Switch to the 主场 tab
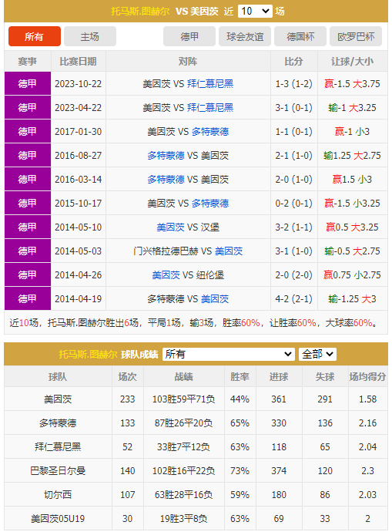This screenshot has width=392, height=532. point(90,36)
